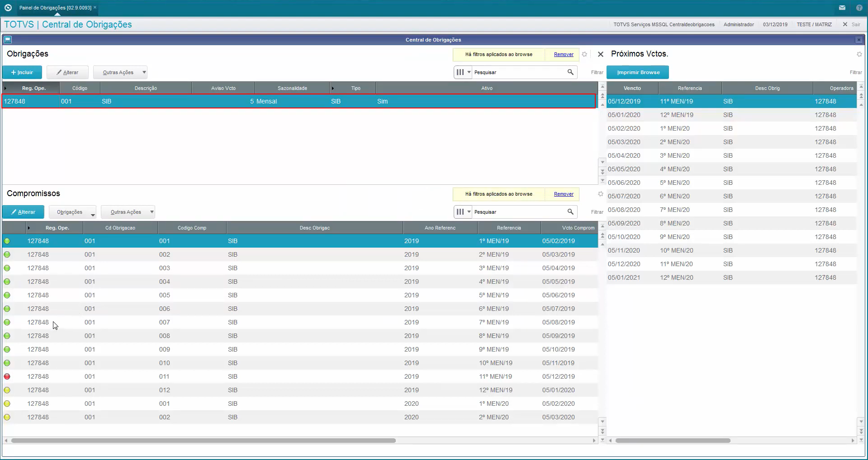Click arrow before Reg. Ope. in Obrigações header
Viewport: 868px width, 460px height.
5,88
